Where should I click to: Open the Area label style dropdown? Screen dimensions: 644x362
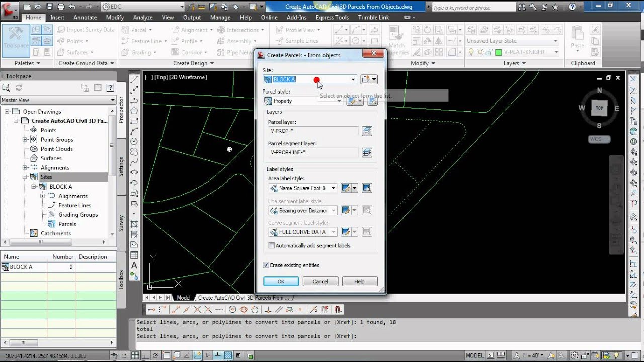(333, 188)
